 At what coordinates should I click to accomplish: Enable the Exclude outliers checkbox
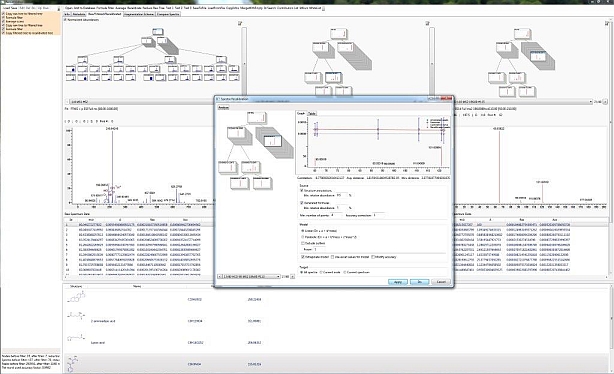pyautogui.click(x=302, y=243)
